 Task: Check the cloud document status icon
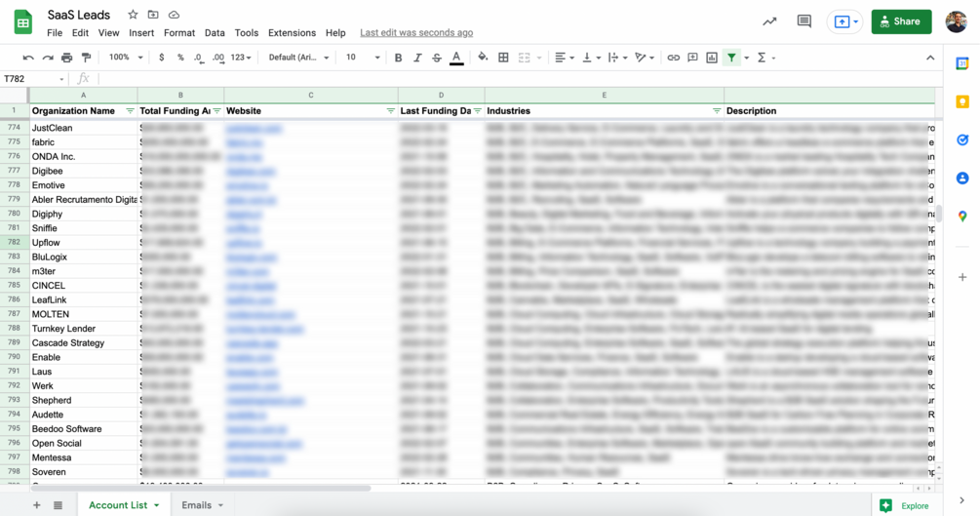click(x=174, y=15)
